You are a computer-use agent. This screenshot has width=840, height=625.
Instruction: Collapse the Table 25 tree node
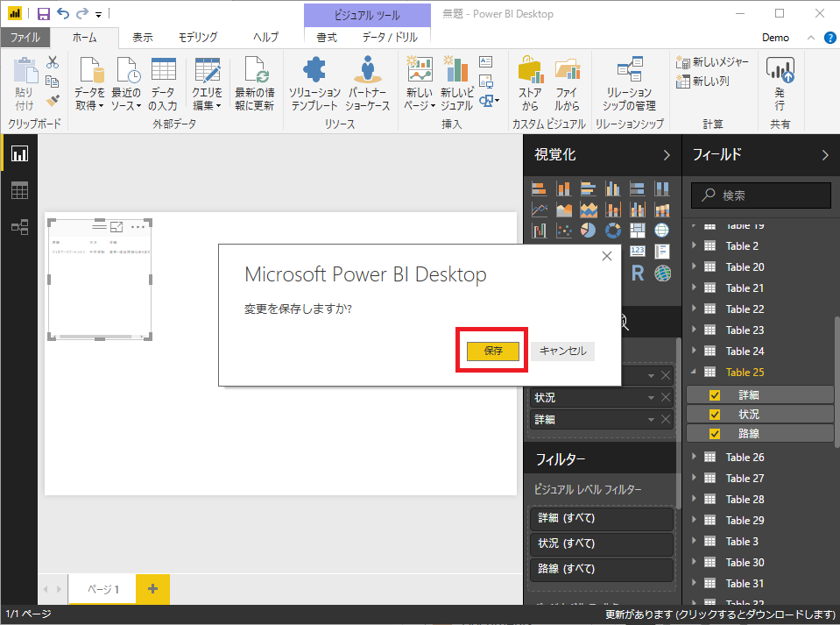[694, 372]
